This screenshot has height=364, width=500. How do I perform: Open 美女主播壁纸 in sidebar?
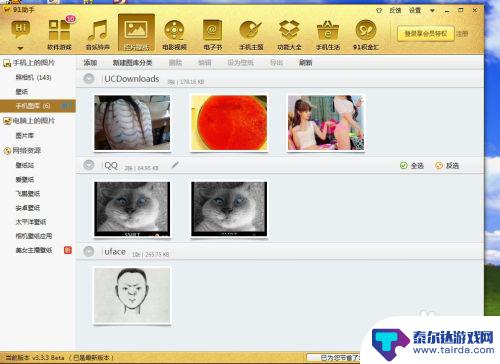34,250
